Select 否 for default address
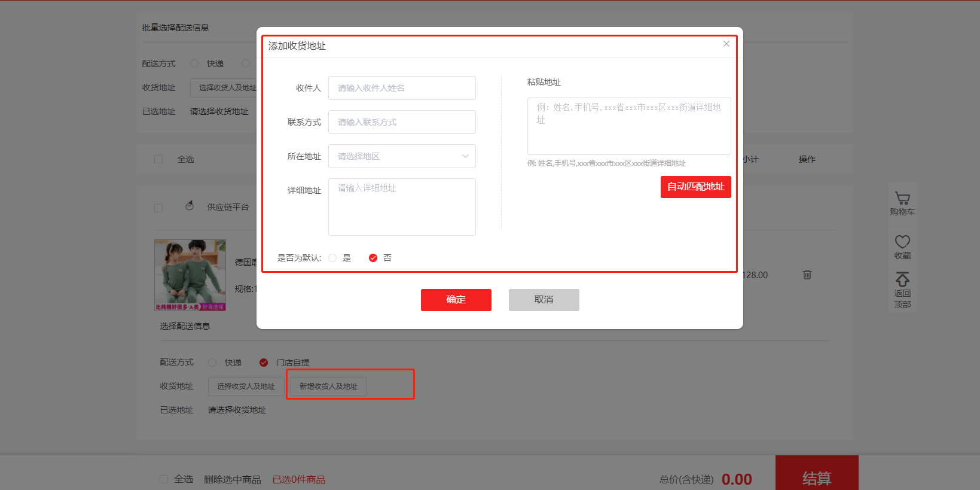Viewport: 980px width, 490px height. (x=373, y=258)
